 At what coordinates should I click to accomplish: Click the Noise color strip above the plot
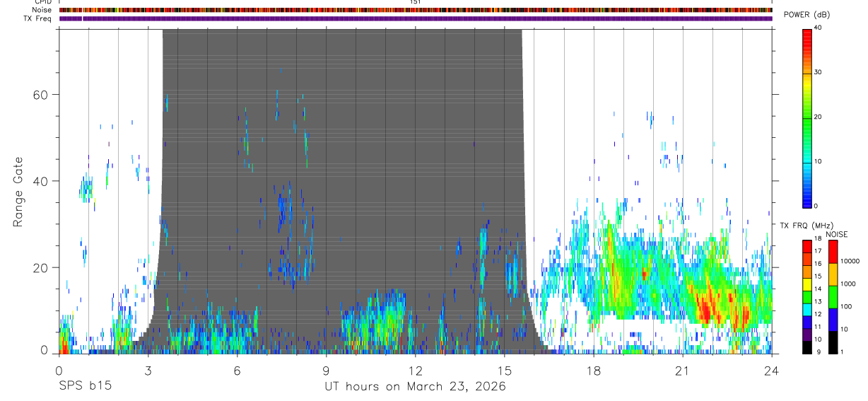(416, 10)
